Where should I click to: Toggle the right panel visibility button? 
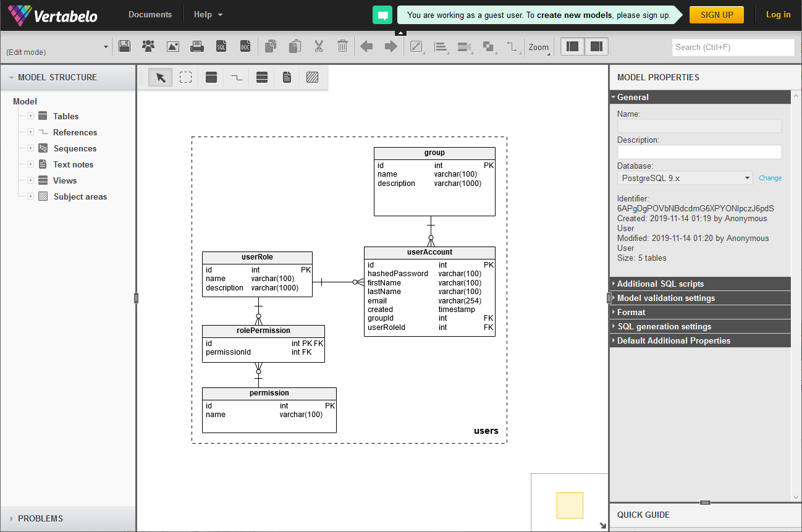click(596, 46)
